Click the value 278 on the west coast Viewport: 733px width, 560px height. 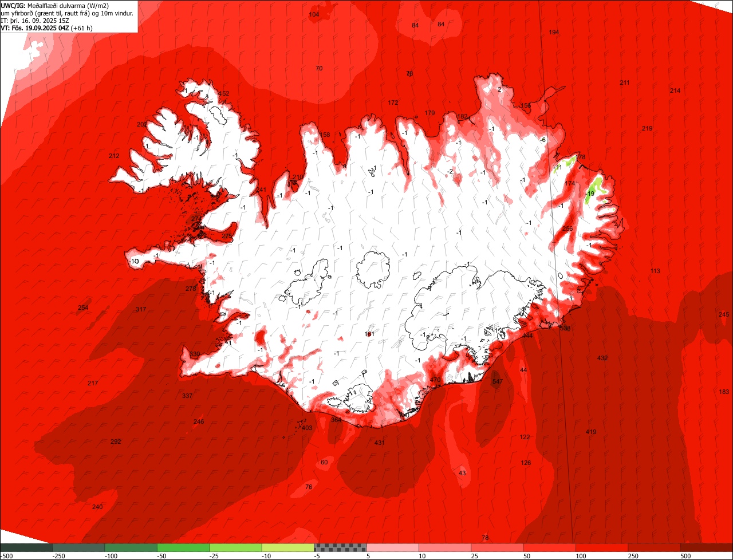tap(191, 289)
